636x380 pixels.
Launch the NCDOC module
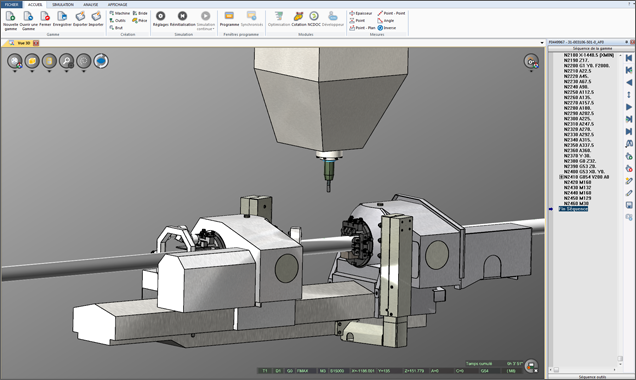pyautogui.click(x=314, y=19)
